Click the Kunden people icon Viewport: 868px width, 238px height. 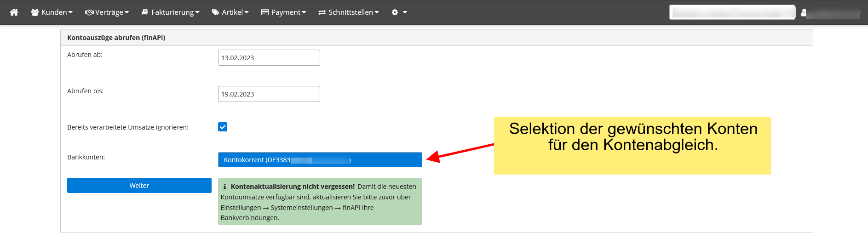35,12
